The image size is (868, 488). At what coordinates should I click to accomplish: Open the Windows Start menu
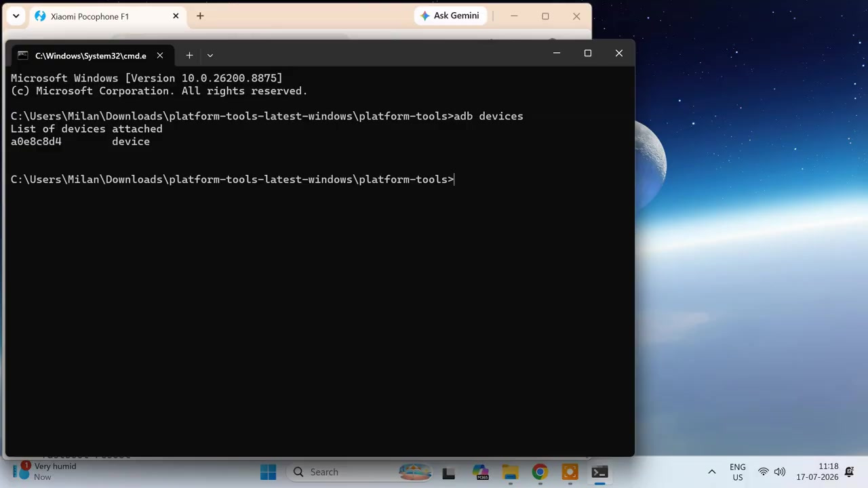click(x=268, y=472)
